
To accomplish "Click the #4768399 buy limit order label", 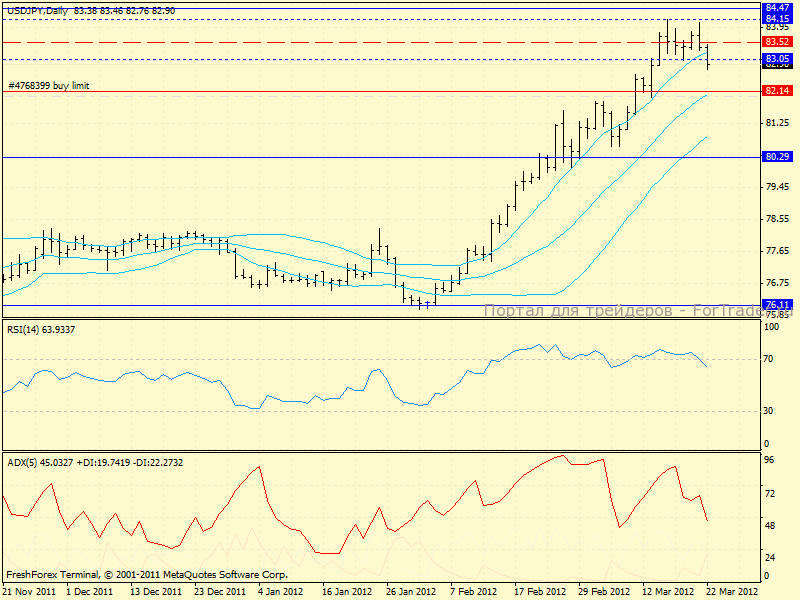I will click(x=49, y=86).
